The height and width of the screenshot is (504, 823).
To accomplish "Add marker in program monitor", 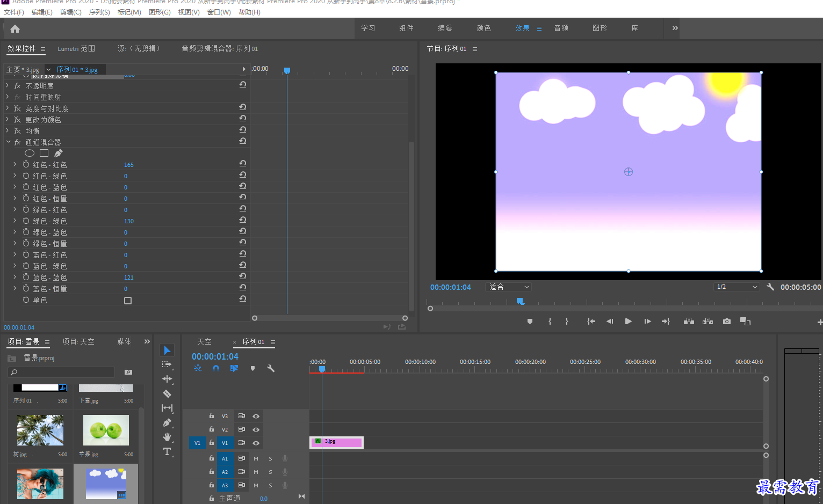I will pos(530,321).
